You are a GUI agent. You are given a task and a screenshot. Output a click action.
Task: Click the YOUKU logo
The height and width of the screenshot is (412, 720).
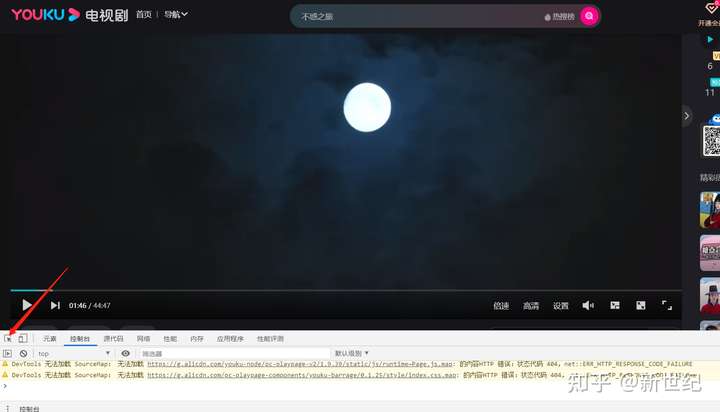[45, 15]
